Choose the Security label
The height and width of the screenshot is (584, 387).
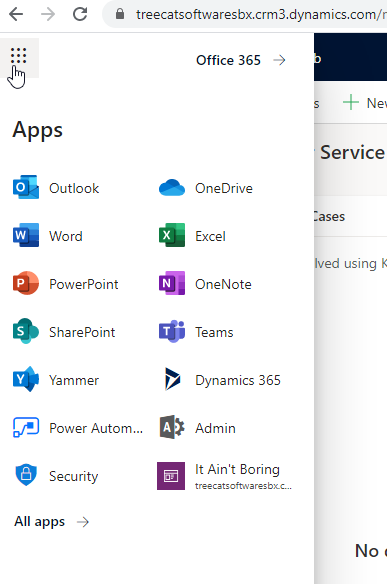pyautogui.click(x=74, y=476)
